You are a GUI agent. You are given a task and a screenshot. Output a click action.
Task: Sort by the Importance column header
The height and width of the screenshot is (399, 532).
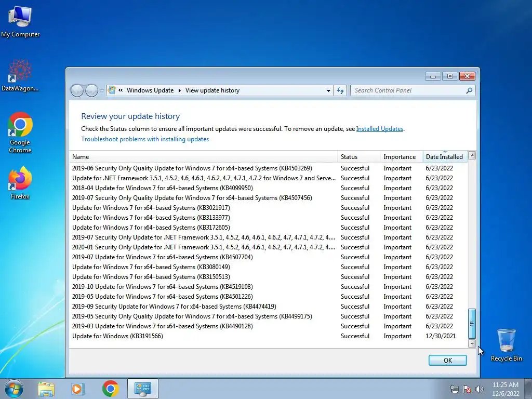(402, 157)
